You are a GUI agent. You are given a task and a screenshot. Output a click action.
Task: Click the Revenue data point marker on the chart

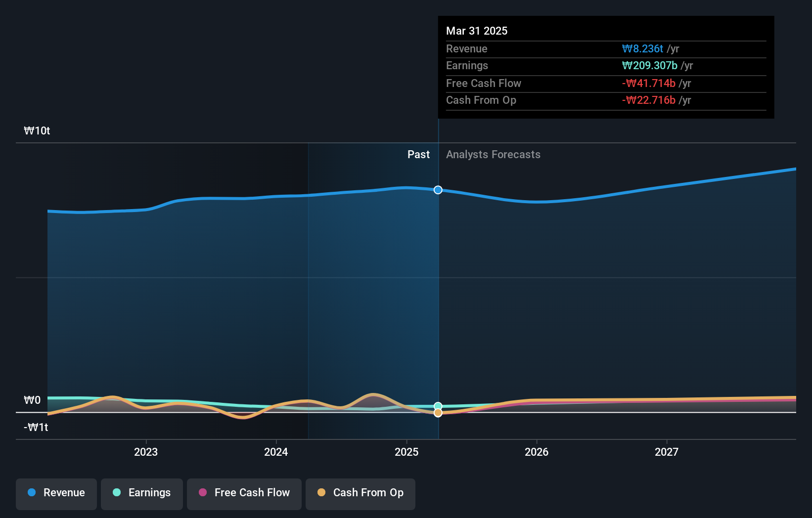point(438,190)
